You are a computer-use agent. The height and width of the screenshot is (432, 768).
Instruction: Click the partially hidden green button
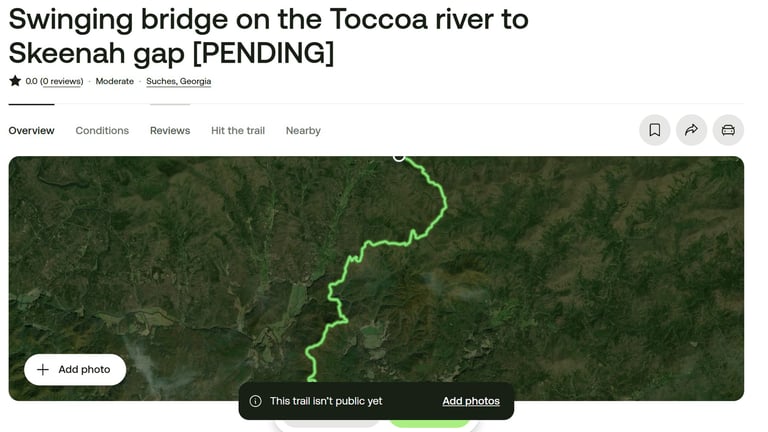429,424
